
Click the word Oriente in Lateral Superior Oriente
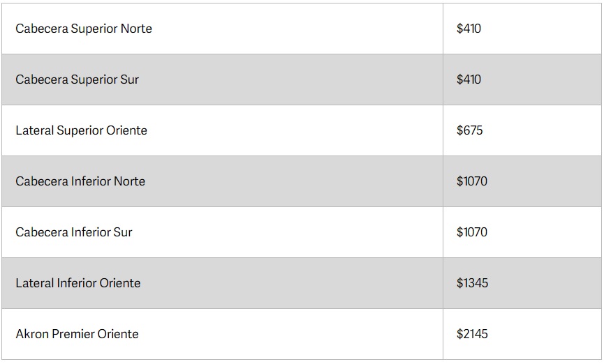[126, 130]
